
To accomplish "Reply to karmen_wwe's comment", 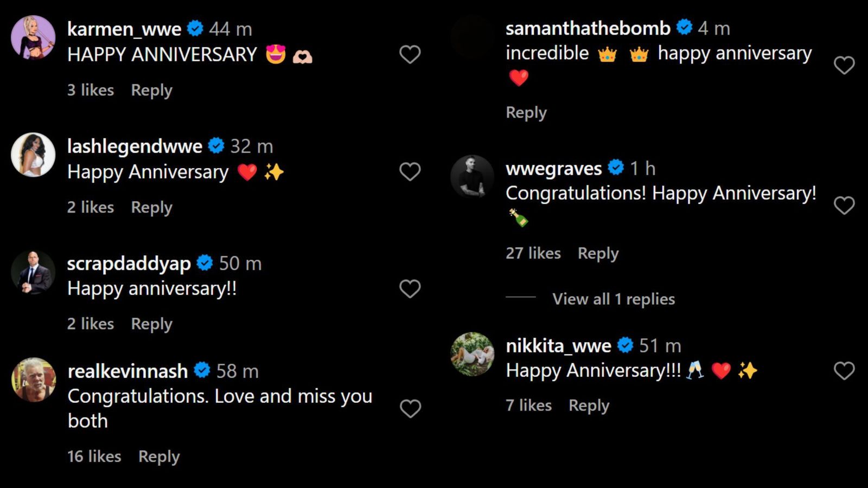I will [151, 90].
